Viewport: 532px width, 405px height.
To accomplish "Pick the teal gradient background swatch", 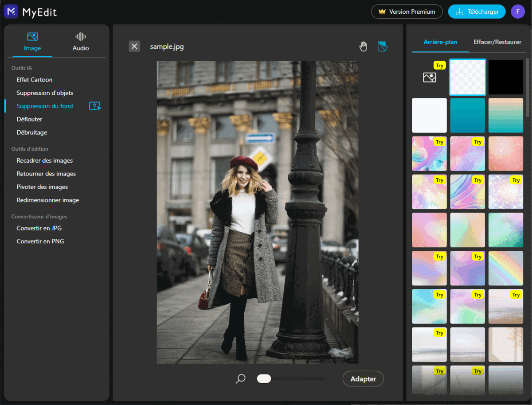I will tap(467, 115).
